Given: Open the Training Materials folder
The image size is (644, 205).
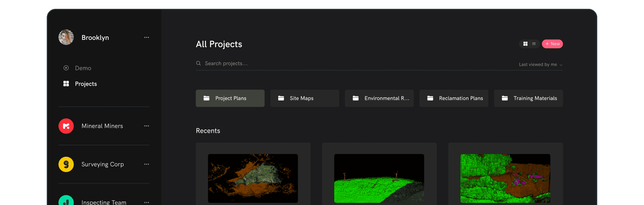Looking at the screenshot, I should click(528, 98).
